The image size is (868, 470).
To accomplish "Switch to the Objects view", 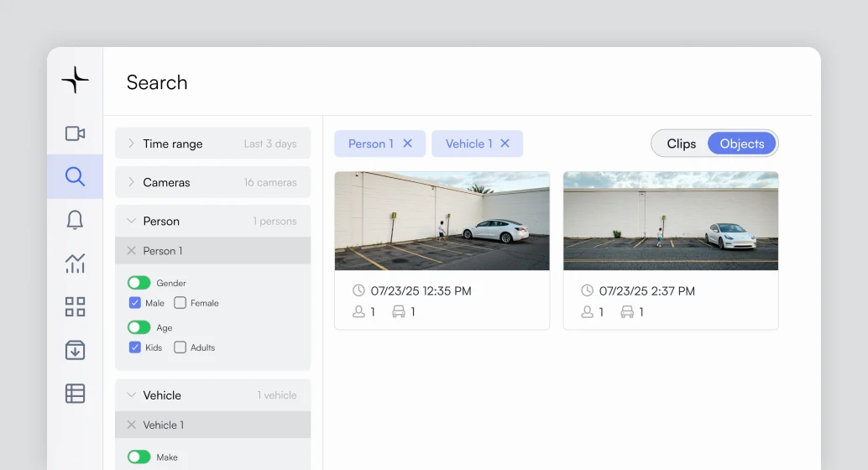I will pos(742,144).
